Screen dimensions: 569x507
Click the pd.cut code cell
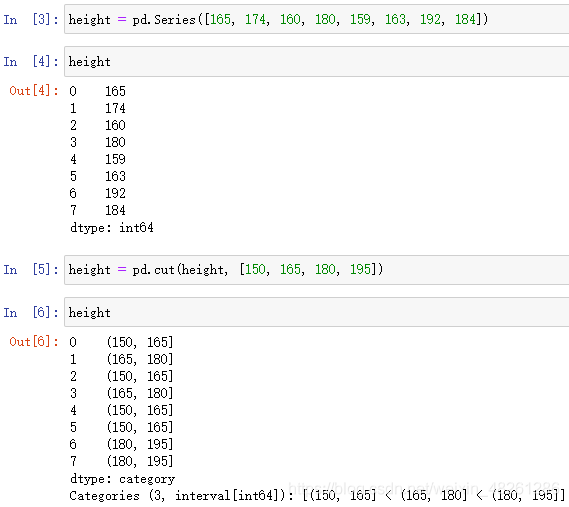point(316,270)
